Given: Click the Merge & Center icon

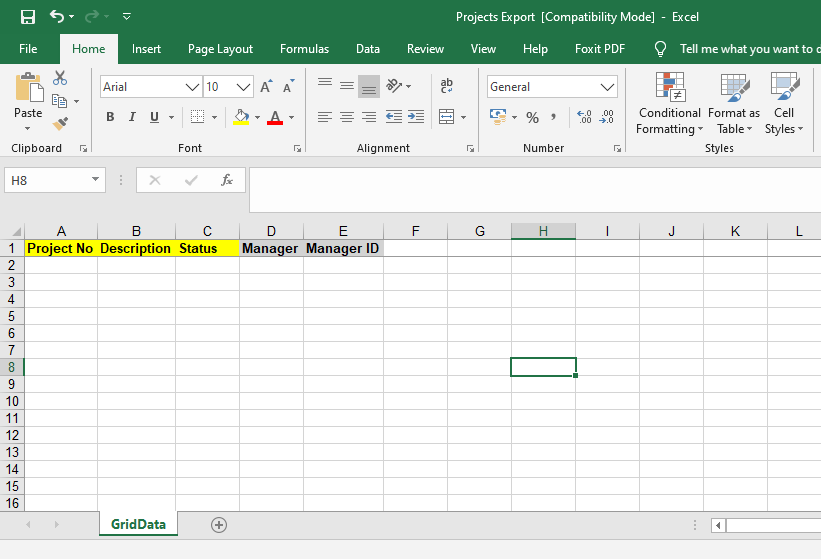Looking at the screenshot, I should coord(447,117).
